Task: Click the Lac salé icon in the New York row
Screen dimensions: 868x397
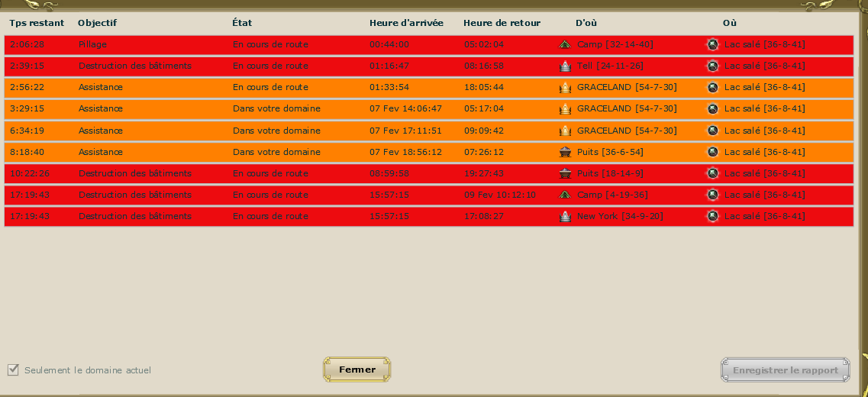Action: click(712, 216)
